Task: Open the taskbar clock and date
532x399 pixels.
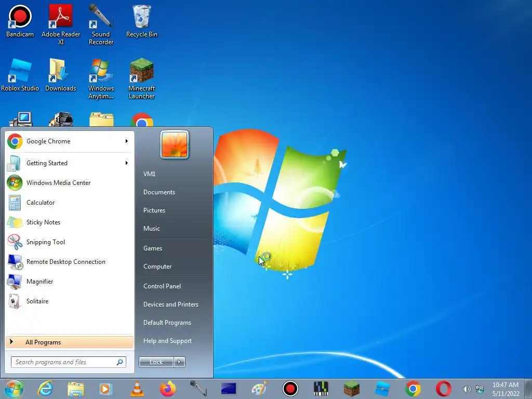Action: pos(506,389)
